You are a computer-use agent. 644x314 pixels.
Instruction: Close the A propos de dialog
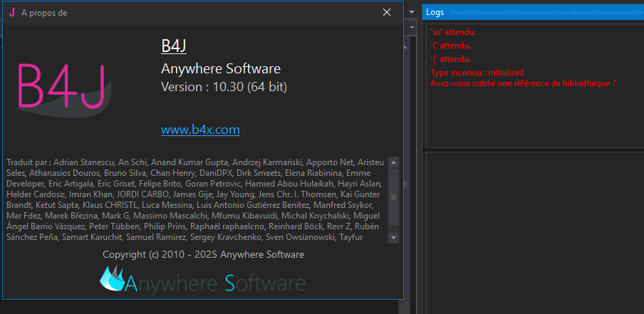[x=387, y=13]
